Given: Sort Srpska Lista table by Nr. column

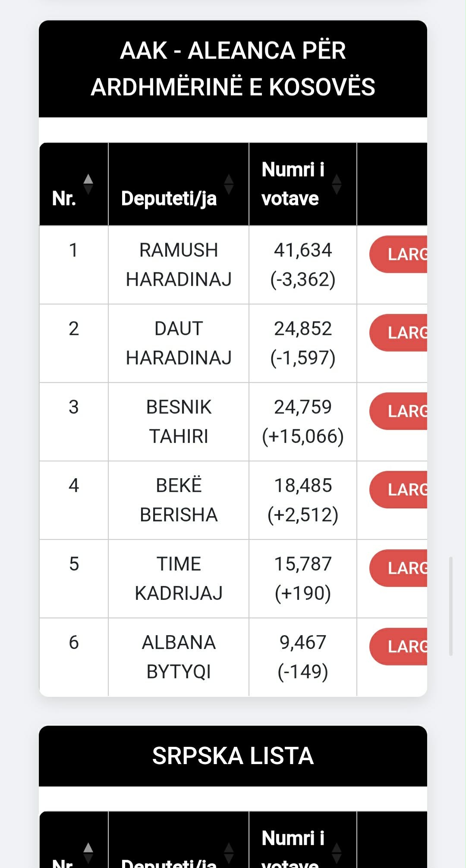Looking at the screenshot, I should tap(73, 852).
